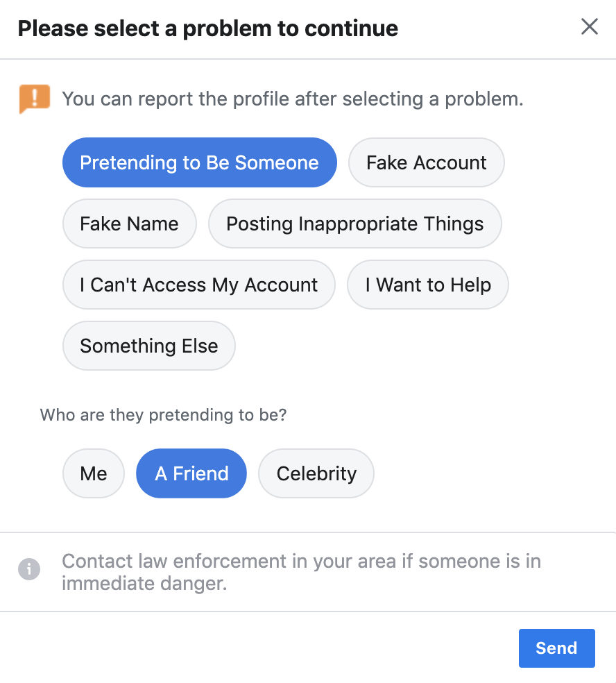This screenshot has width=616, height=683.
Task: Click the gray info circle icon
Action: [29, 569]
